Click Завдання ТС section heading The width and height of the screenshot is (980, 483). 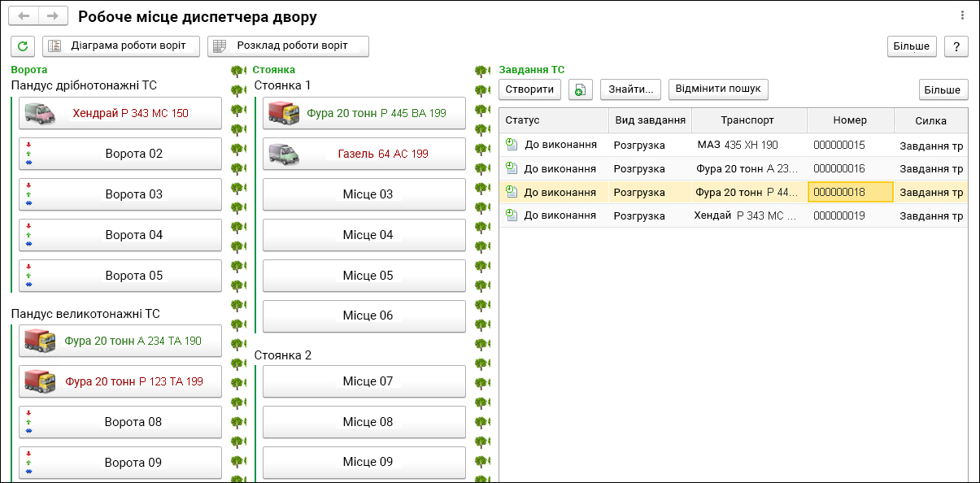(x=531, y=70)
